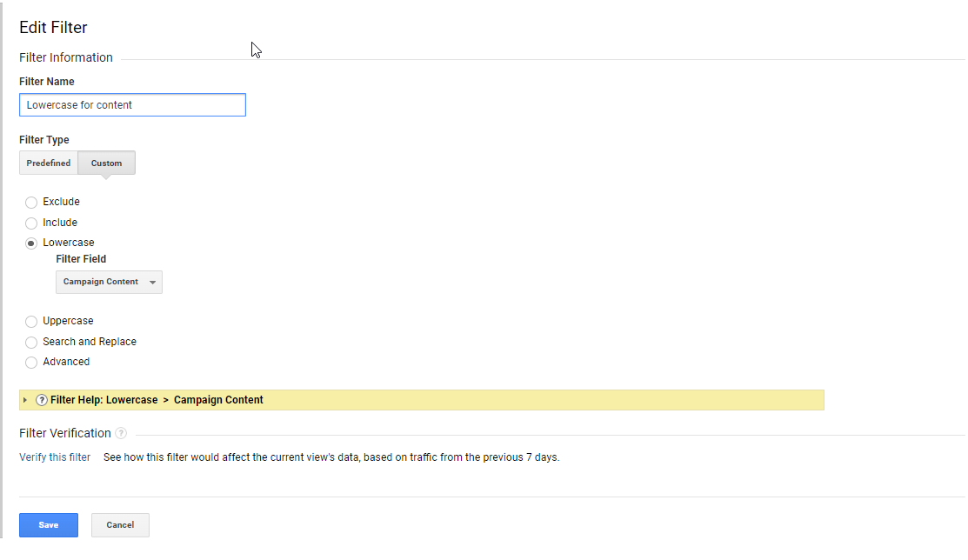This screenshot has height=560, width=968.
Task: Save the Lowercase for content filter
Action: coord(48,524)
